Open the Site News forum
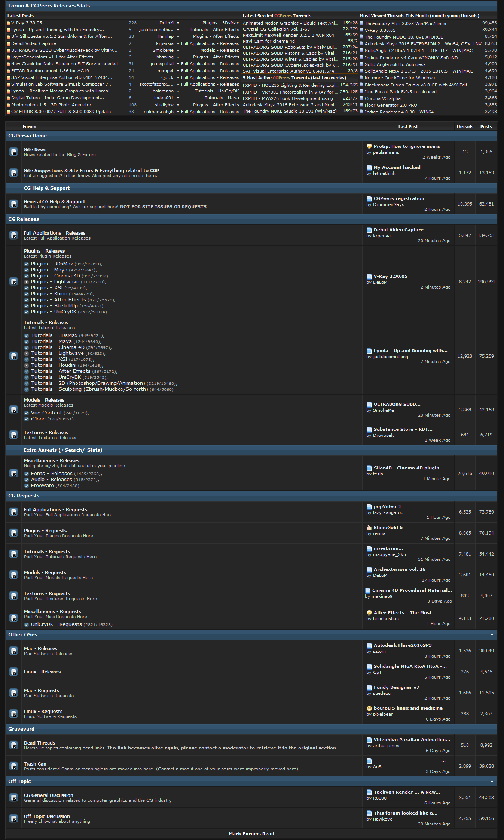 click(x=35, y=149)
